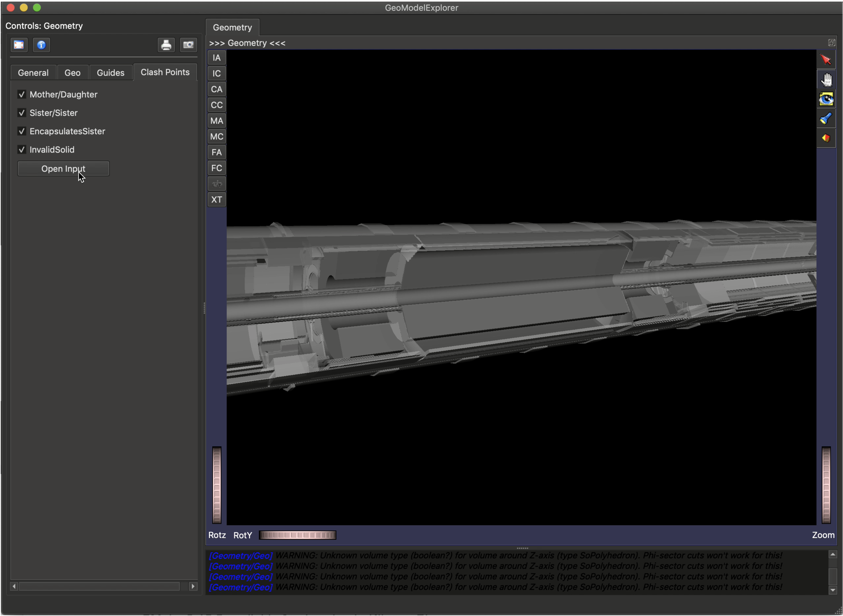Click the CC view button
The height and width of the screenshot is (616, 843).
217,105
